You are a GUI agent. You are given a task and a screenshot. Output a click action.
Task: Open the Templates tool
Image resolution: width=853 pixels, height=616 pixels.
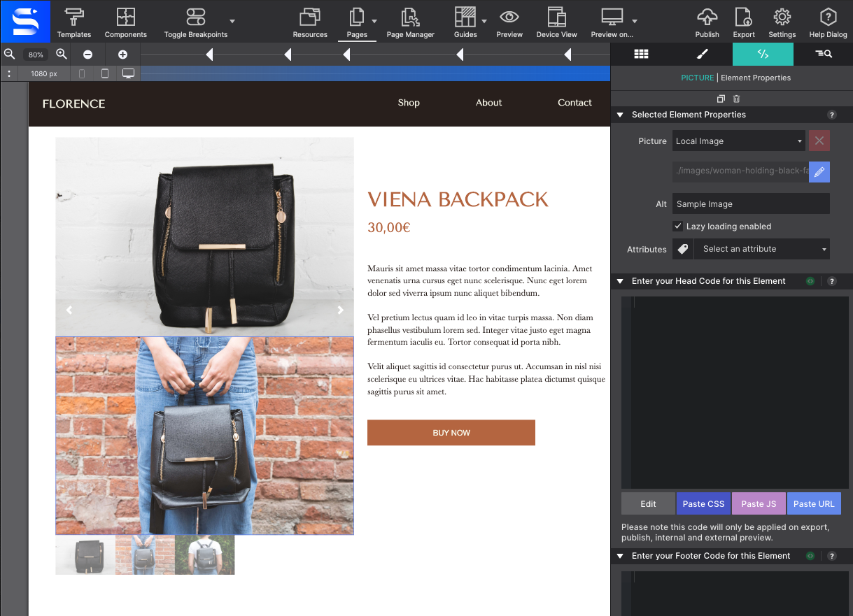click(x=74, y=22)
